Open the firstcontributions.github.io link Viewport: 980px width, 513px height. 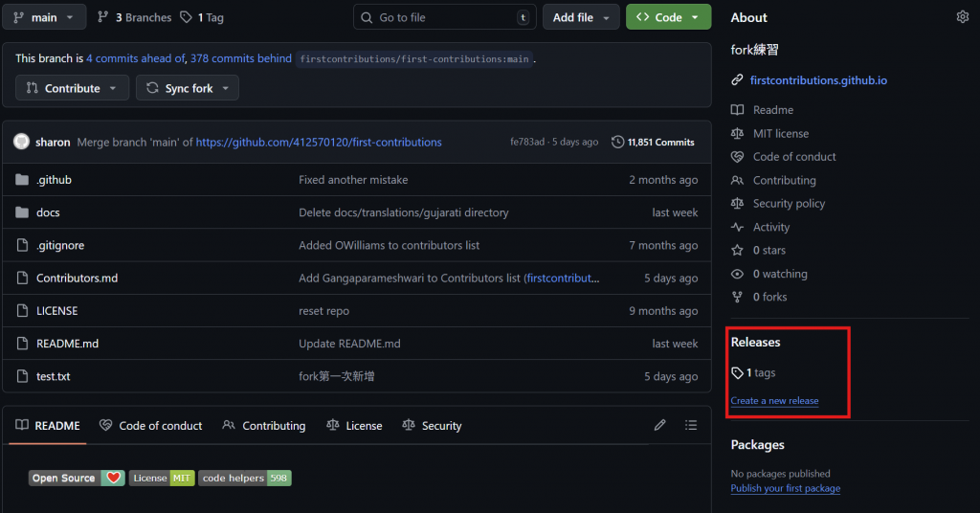coord(818,80)
